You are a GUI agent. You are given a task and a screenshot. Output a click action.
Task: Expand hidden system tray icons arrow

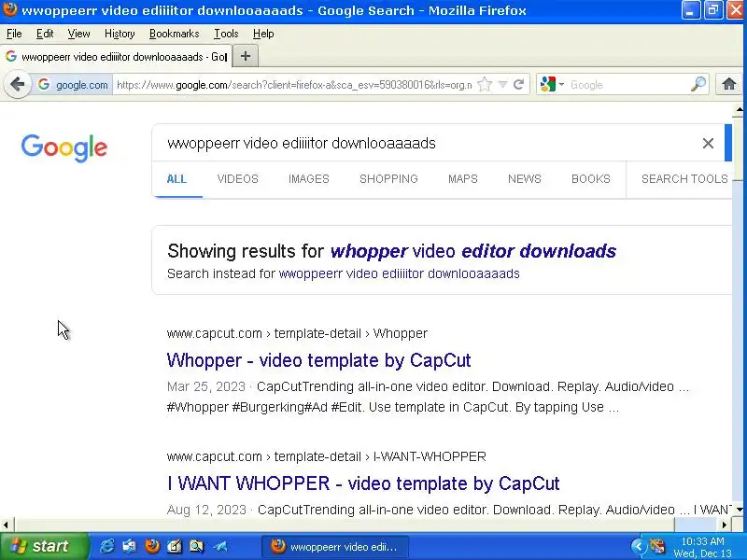[639, 546]
